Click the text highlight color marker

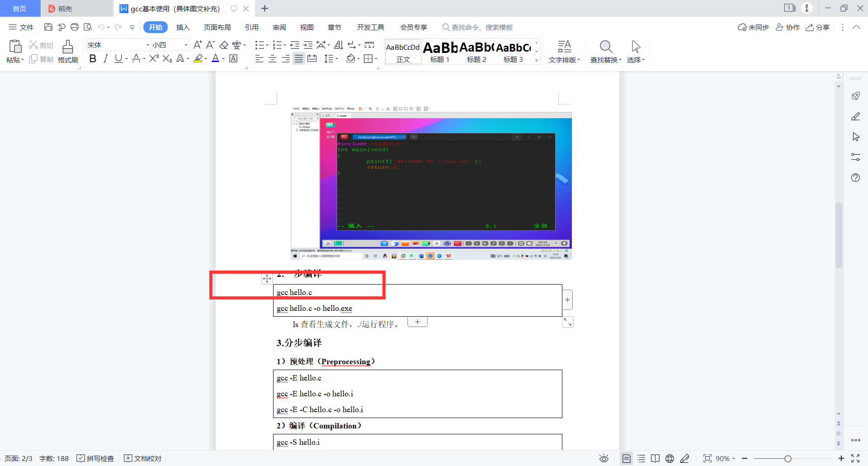point(198,58)
